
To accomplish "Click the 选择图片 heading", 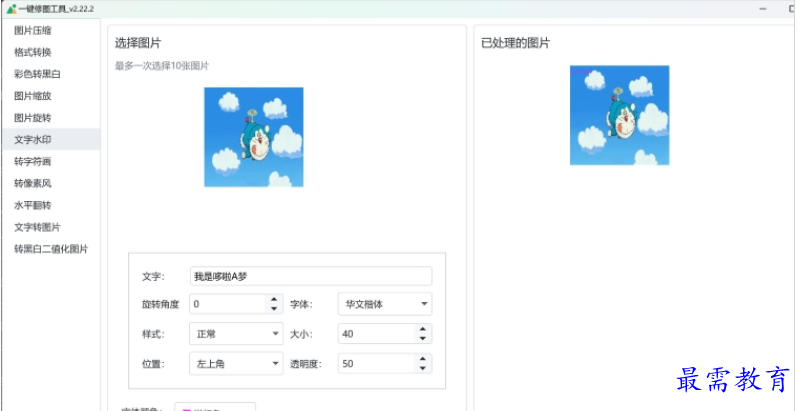I will coord(138,44).
